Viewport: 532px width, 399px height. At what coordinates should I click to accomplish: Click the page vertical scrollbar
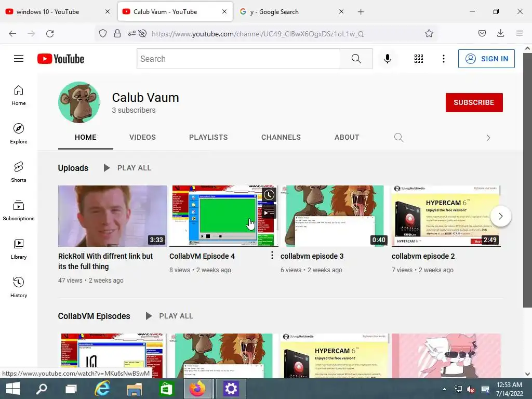tap(528, 180)
